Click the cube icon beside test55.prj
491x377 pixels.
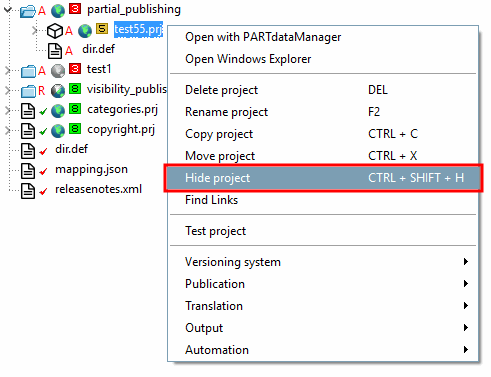point(55,31)
